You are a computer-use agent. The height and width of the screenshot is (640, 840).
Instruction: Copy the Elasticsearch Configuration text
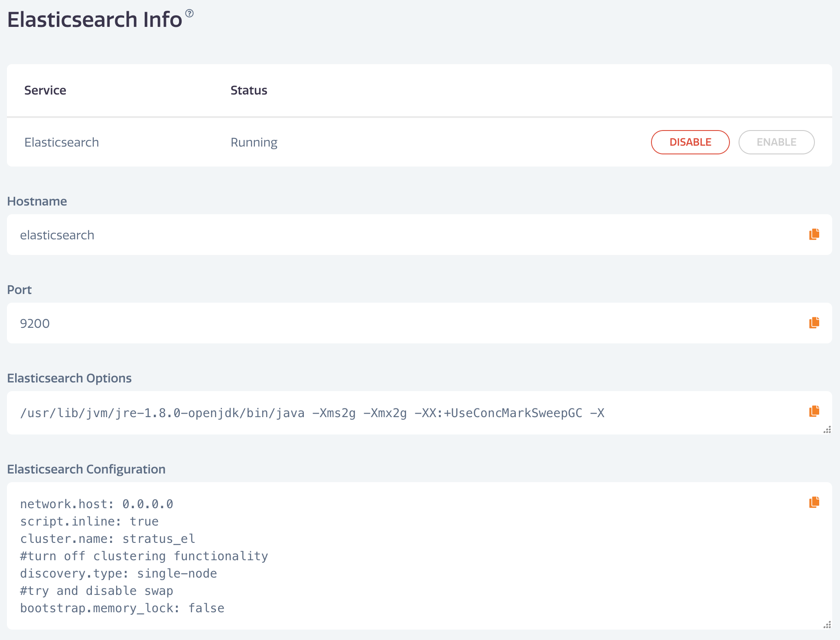click(x=814, y=503)
